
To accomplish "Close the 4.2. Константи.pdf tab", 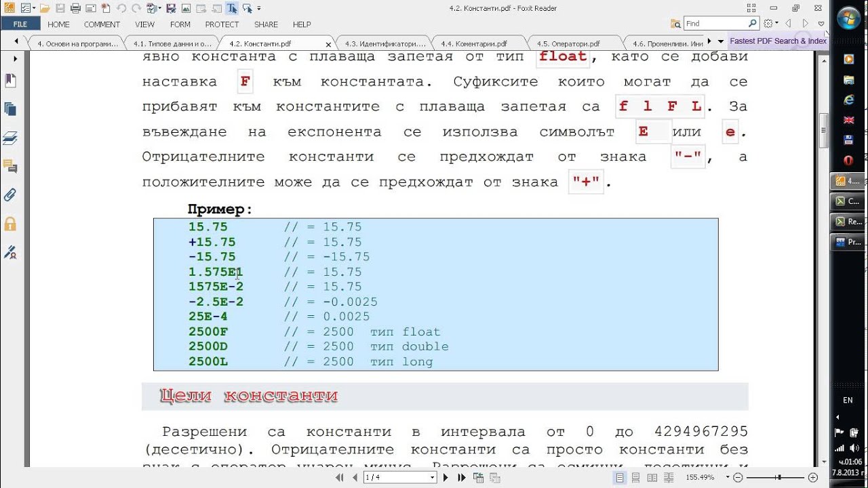I will click(x=328, y=44).
